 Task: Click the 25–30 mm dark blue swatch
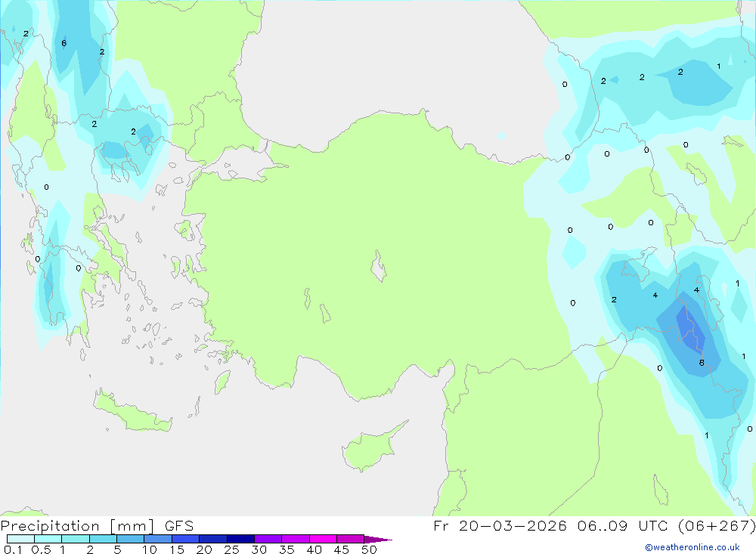(240, 539)
